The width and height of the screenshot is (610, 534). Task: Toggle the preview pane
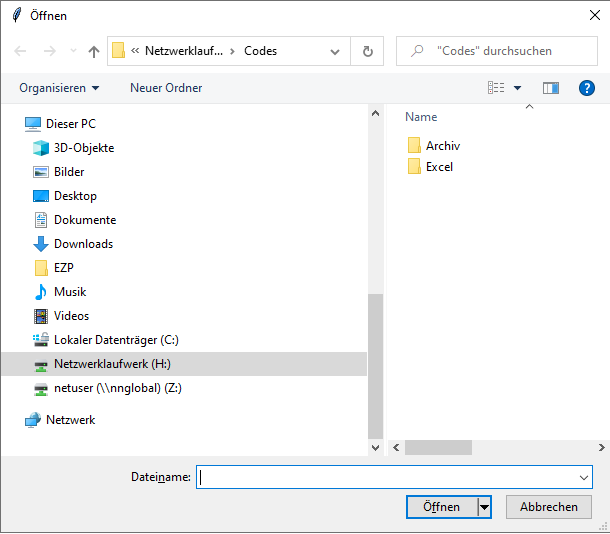pyautogui.click(x=551, y=88)
